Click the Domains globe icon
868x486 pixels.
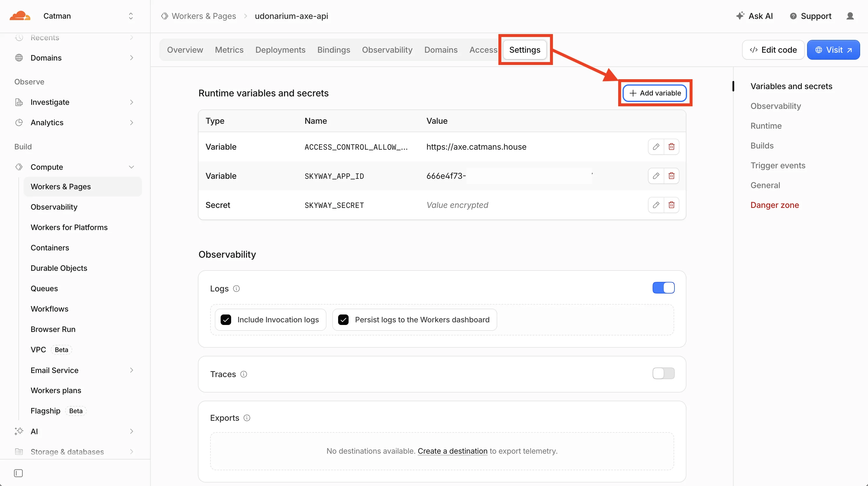(x=19, y=58)
